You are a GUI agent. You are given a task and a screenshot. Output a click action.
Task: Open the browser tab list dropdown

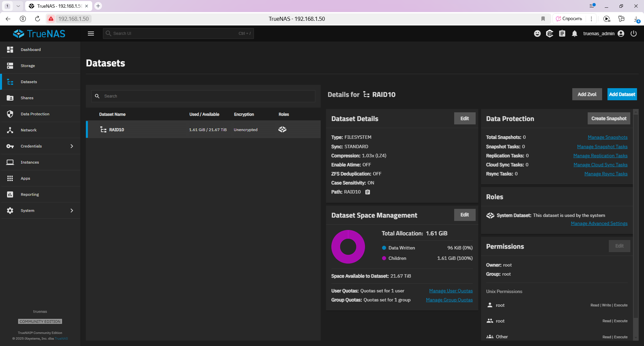(x=18, y=6)
